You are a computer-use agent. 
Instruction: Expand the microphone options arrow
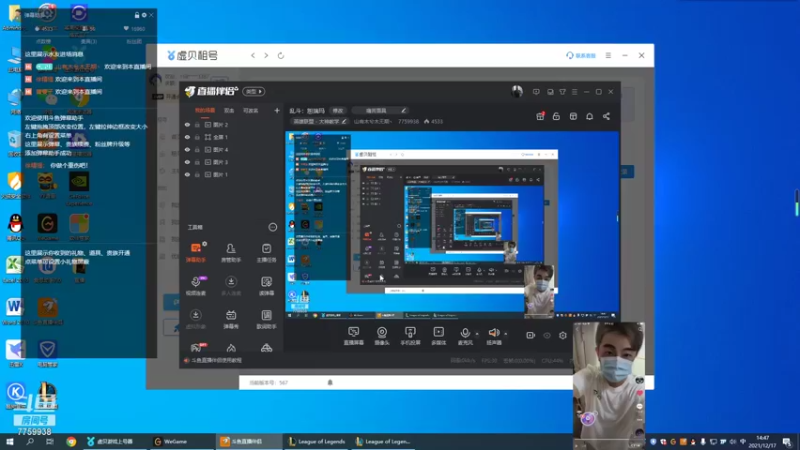[x=477, y=334]
